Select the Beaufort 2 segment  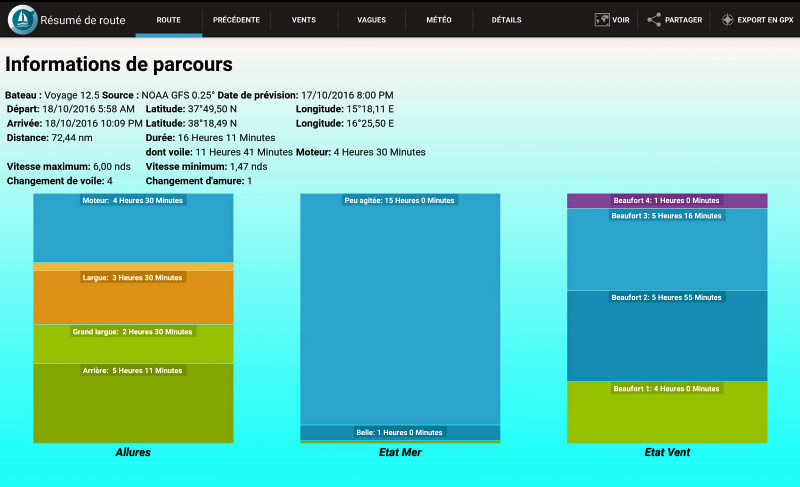pos(667,336)
